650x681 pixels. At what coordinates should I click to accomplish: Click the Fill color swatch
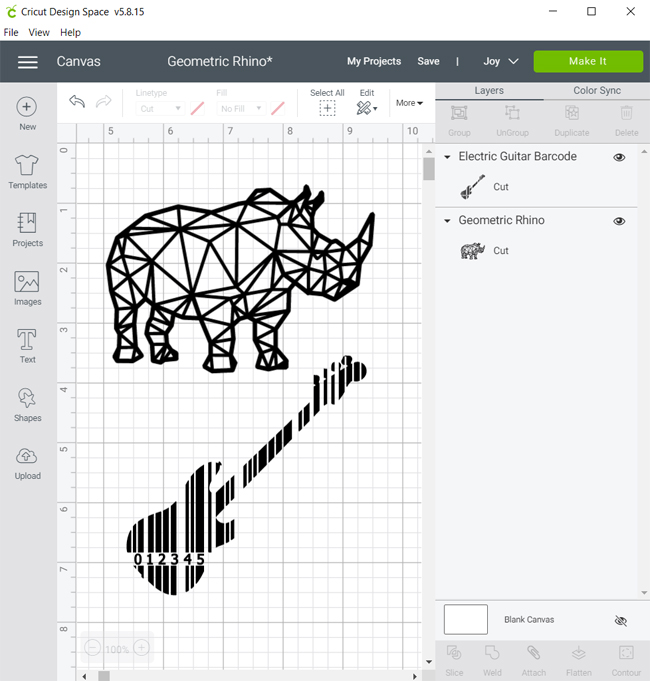coord(278,109)
